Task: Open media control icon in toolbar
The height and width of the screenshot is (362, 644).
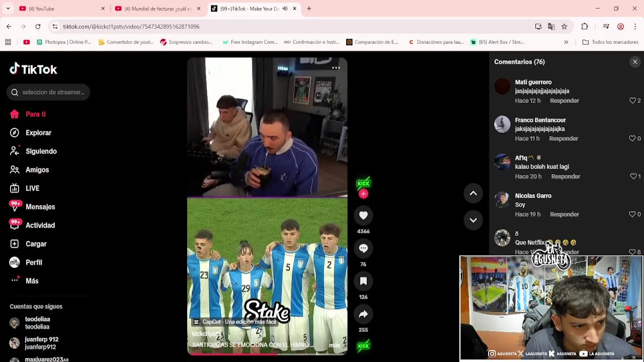Action: tap(606, 27)
